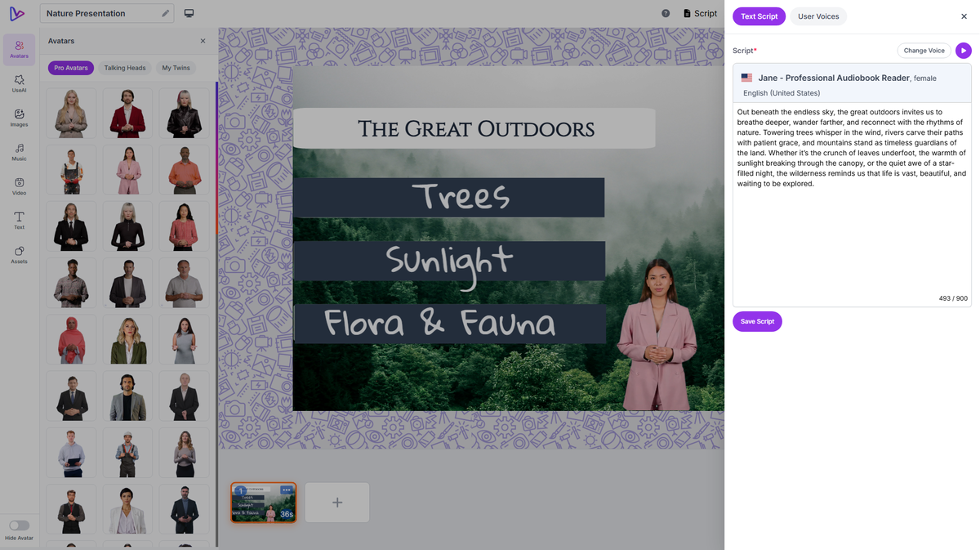Screen dimensions: 980x550
Task: Open the My Twins avatar category
Action: pyautogui.click(x=175, y=68)
